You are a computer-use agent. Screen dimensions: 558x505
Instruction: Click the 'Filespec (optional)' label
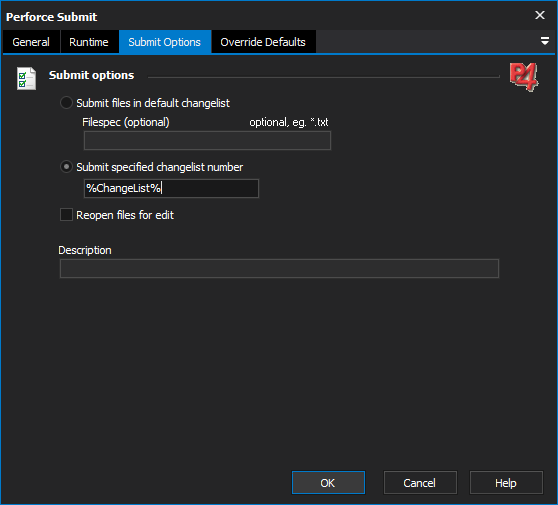(x=126, y=122)
